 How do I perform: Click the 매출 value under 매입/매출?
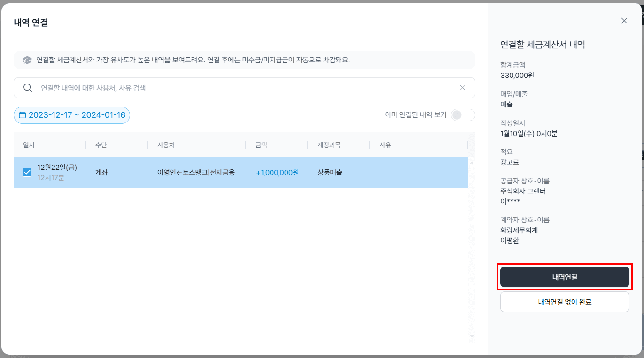pos(507,104)
